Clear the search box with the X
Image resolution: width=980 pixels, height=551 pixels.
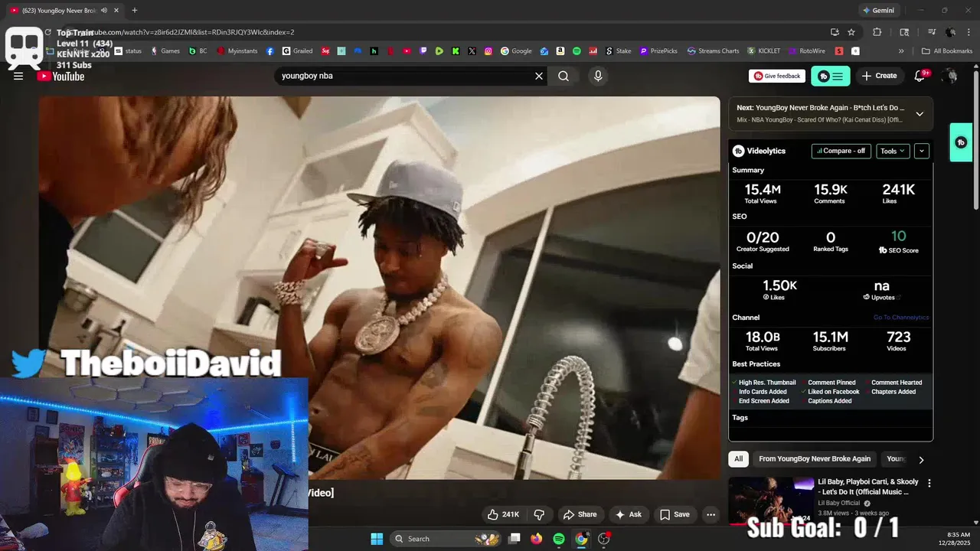539,76
